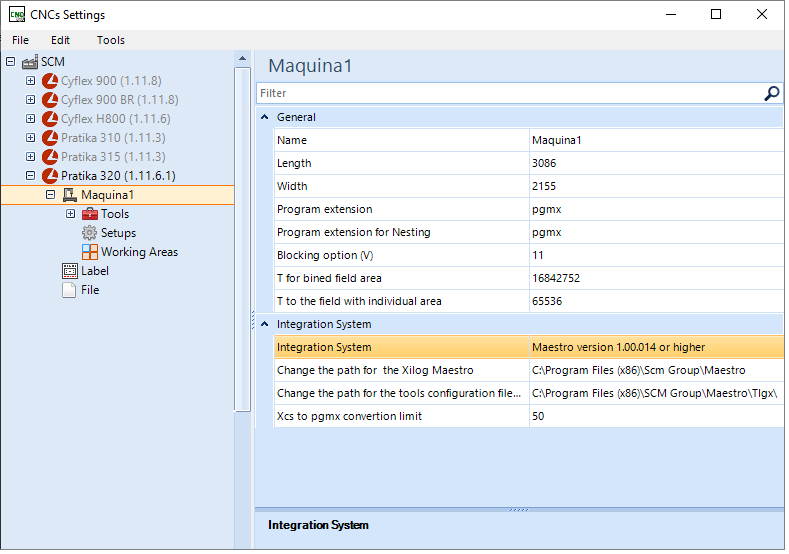Select the File tree item text
Viewport: 789px width, 554px height.
90,290
